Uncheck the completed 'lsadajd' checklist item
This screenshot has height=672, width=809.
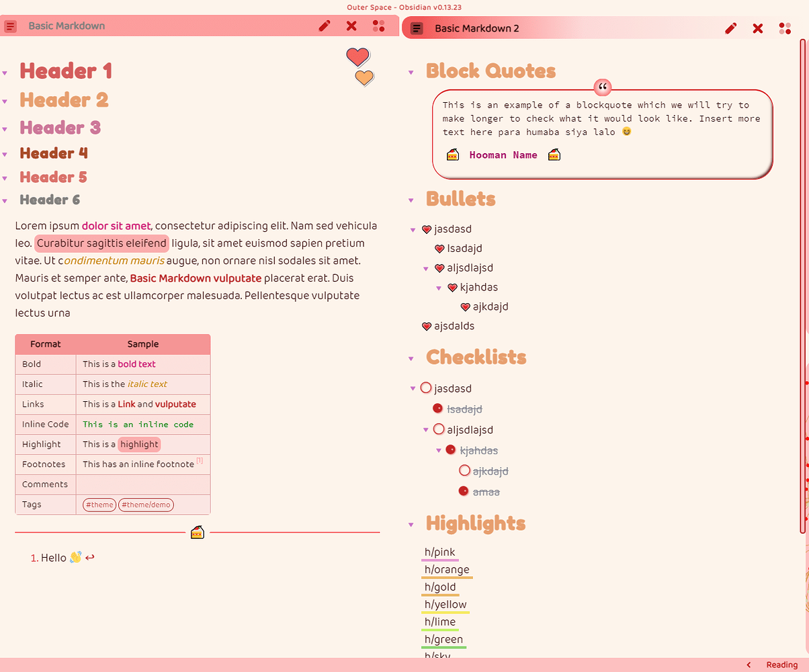[x=439, y=409]
